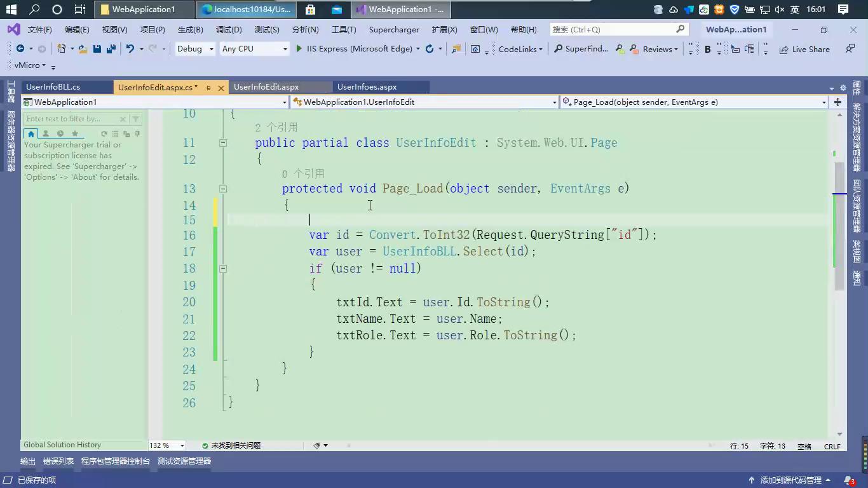Screen dimensions: 868x488
Task: Click the star favorites icon in Supercharger panel
Action: pos(75,133)
